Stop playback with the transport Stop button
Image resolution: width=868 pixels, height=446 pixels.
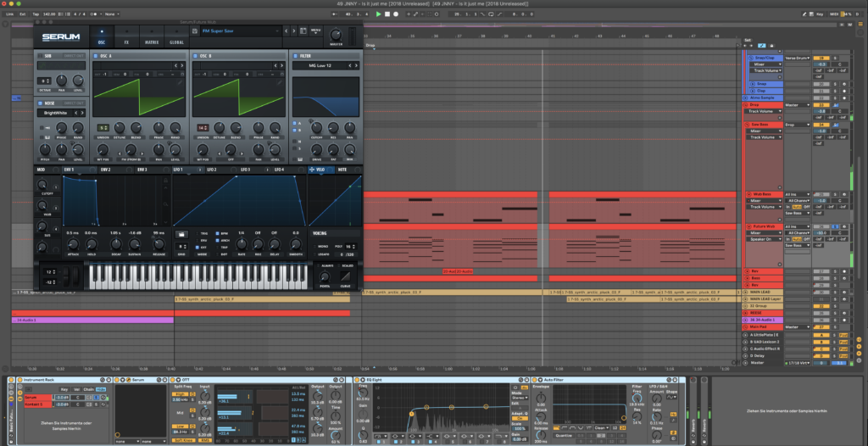pos(387,14)
